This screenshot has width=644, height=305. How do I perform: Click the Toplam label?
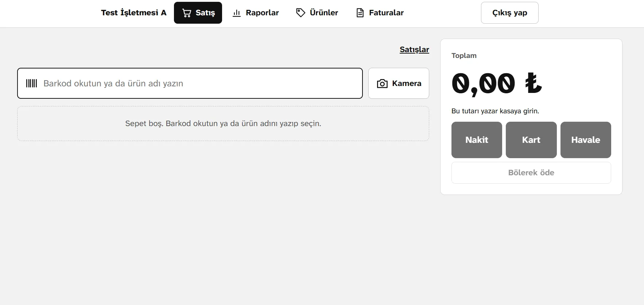click(464, 55)
